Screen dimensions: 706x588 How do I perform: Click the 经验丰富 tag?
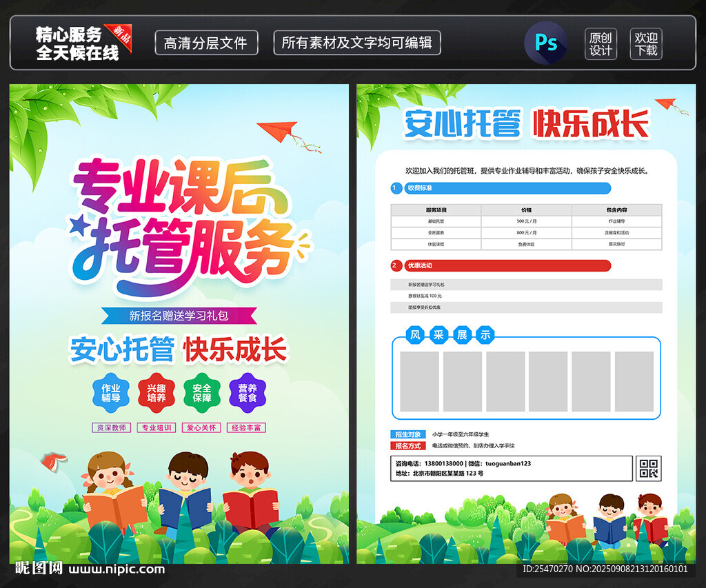(x=246, y=427)
